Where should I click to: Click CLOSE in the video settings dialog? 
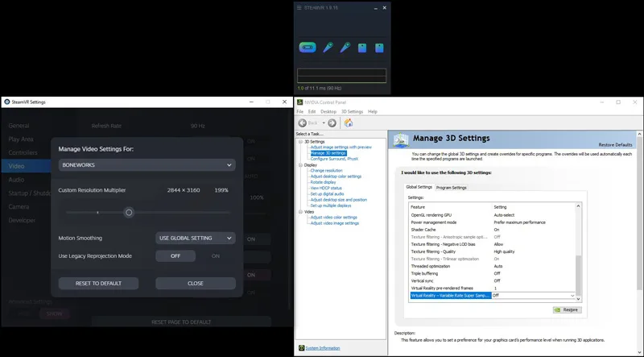pyautogui.click(x=196, y=284)
